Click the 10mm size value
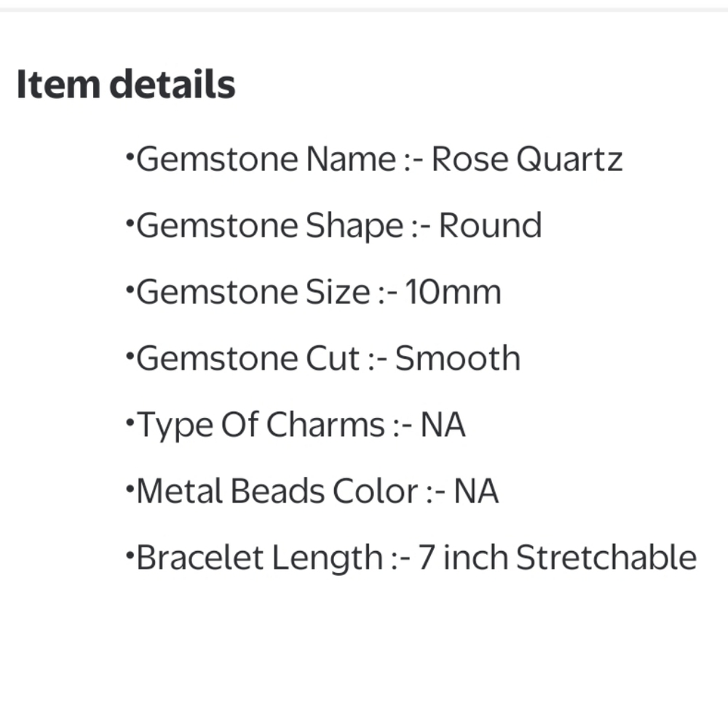 click(x=453, y=292)
